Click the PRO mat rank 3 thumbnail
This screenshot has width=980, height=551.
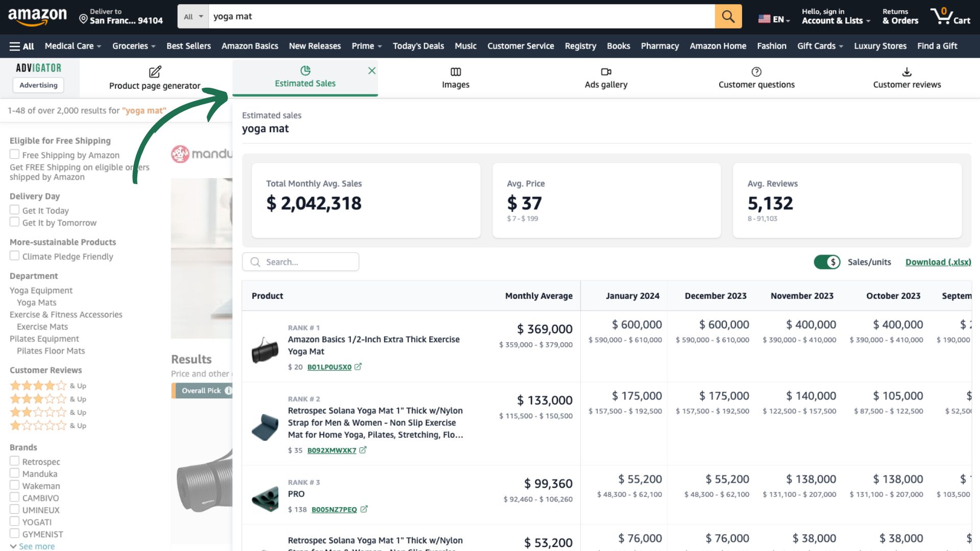(265, 498)
